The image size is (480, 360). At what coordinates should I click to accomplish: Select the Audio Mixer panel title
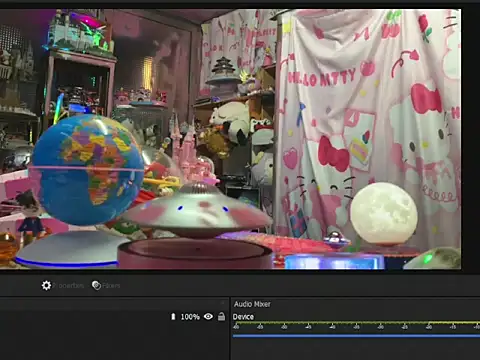(x=252, y=304)
